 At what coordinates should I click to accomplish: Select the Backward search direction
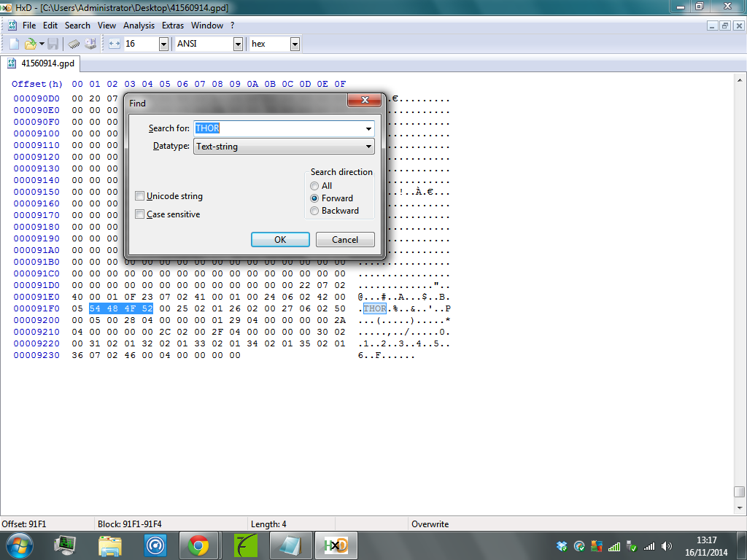pyautogui.click(x=314, y=211)
